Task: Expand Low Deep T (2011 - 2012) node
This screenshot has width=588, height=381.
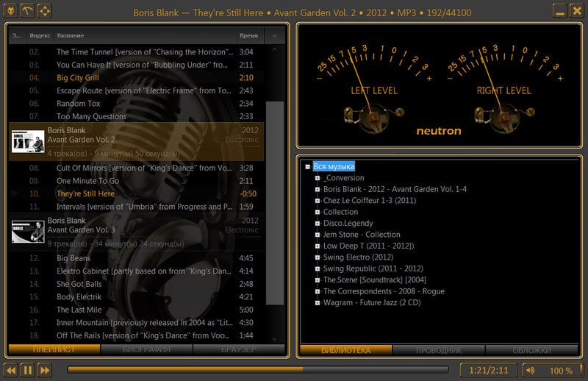Action: coord(318,246)
